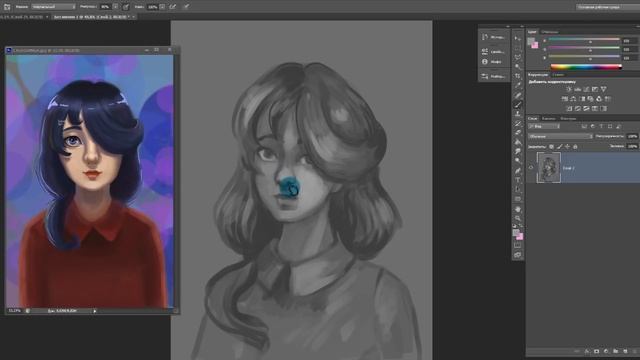Image resolution: width=640 pixels, height=360 pixels.
Task: Toggle Quick Mask mode
Action: click(518, 245)
